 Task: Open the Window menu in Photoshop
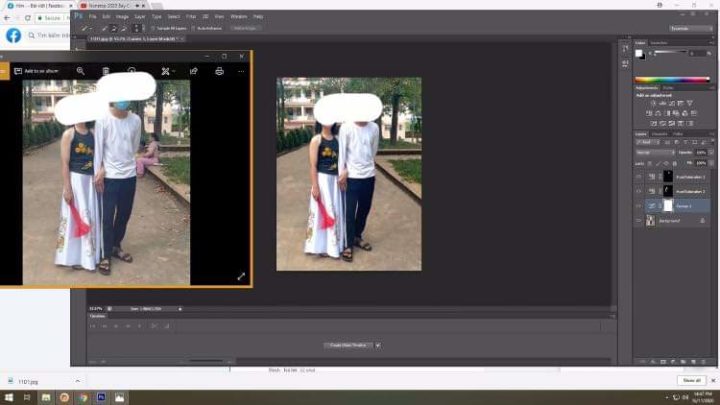click(x=239, y=17)
